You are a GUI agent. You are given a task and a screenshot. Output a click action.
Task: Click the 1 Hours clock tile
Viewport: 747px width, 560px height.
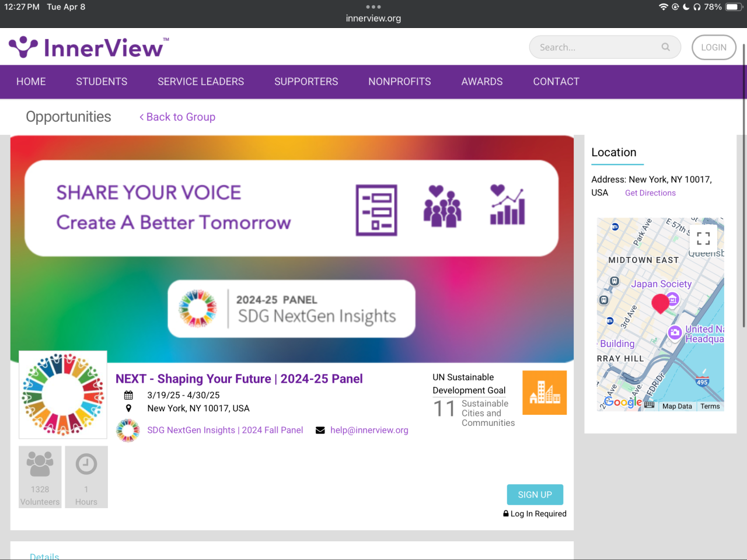click(86, 477)
